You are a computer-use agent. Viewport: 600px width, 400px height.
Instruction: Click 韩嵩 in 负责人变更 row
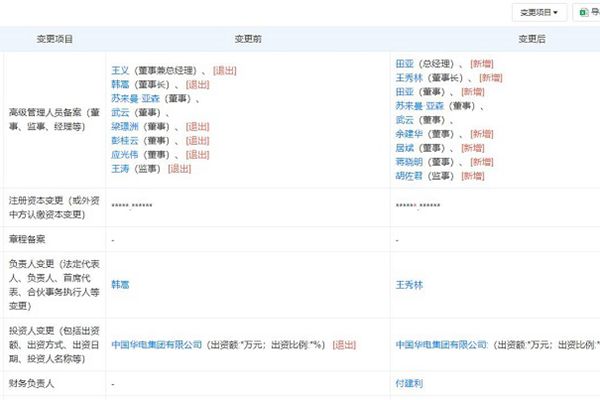pyautogui.click(x=121, y=285)
